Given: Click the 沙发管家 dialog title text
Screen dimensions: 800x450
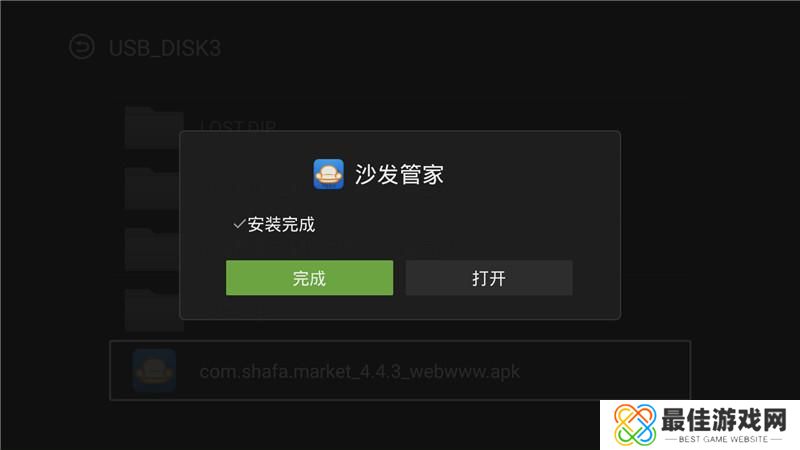Looking at the screenshot, I should pyautogui.click(x=399, y=174).
